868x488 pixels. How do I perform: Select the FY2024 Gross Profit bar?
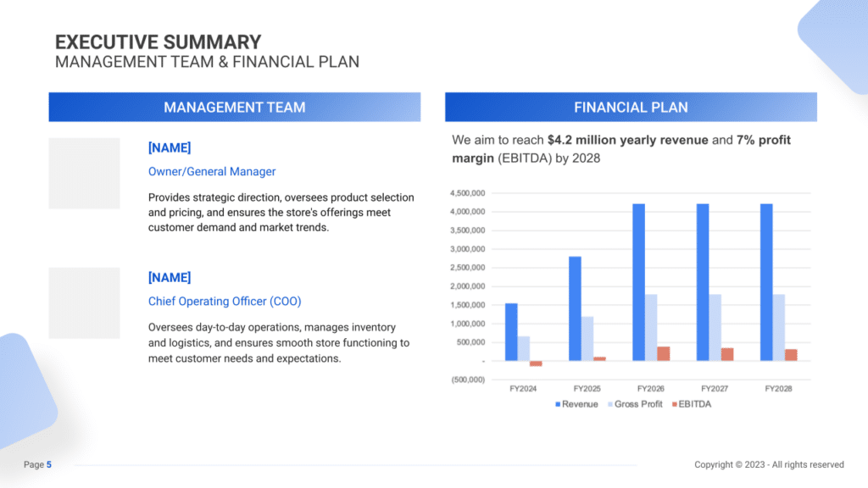point(524,348)
